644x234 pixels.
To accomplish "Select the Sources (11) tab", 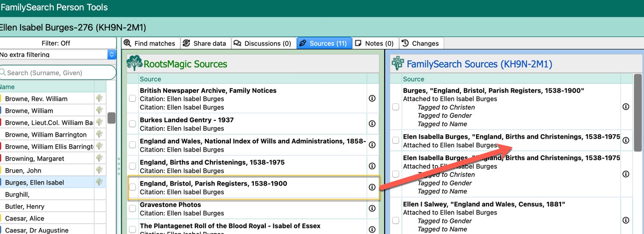I will pos(324,43).
